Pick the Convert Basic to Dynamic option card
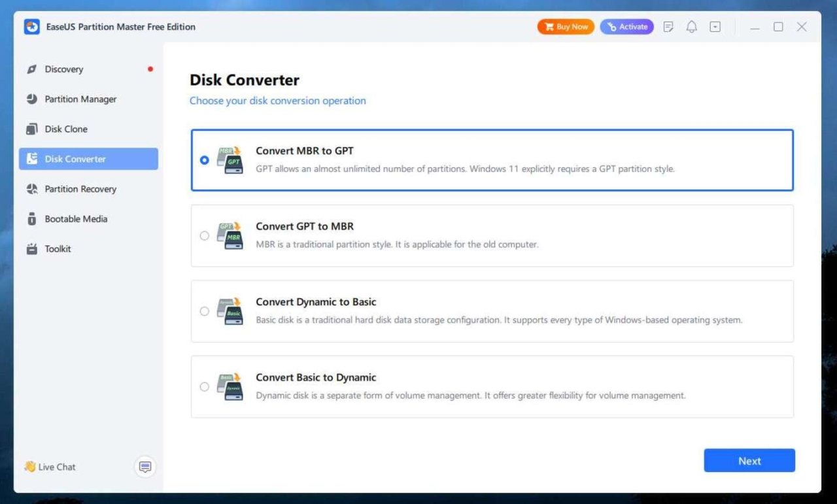Screen dimensions: 837x504 492,386
